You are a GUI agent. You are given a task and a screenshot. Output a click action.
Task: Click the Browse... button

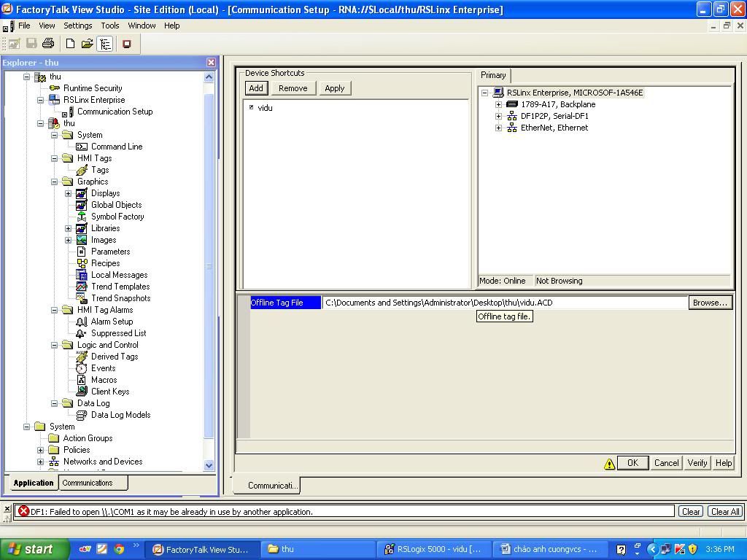[710, 303]
